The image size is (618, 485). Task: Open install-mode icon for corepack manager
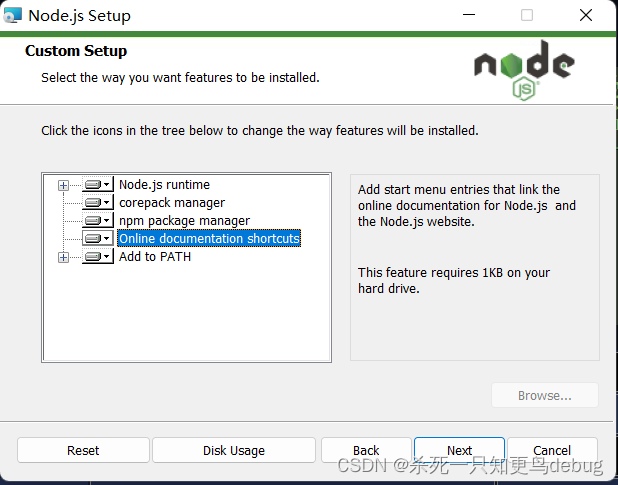(x=98, y=203)
